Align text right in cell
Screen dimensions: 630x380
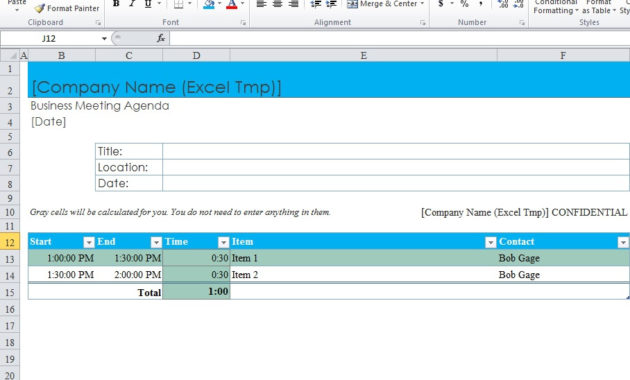coord(294,4)
